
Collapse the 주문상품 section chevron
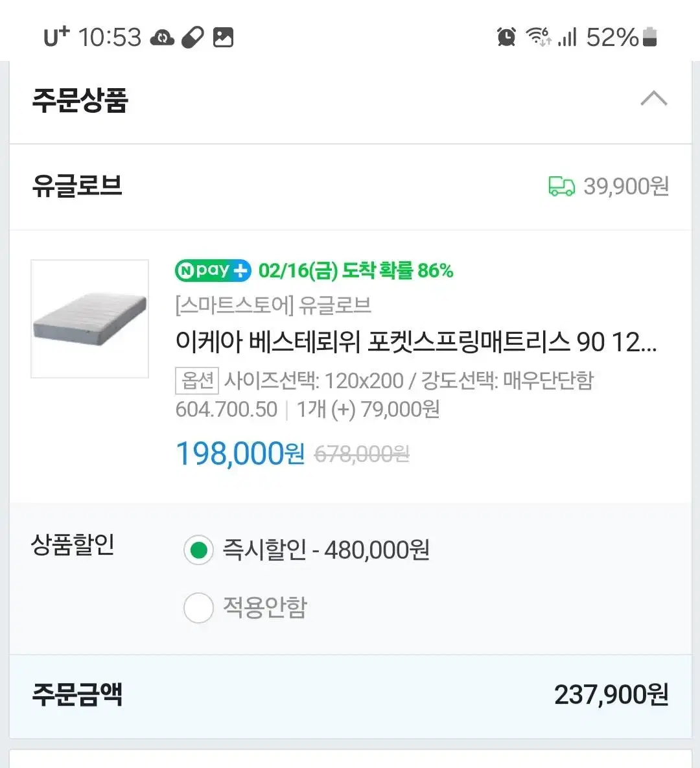[x=654, y=99]
